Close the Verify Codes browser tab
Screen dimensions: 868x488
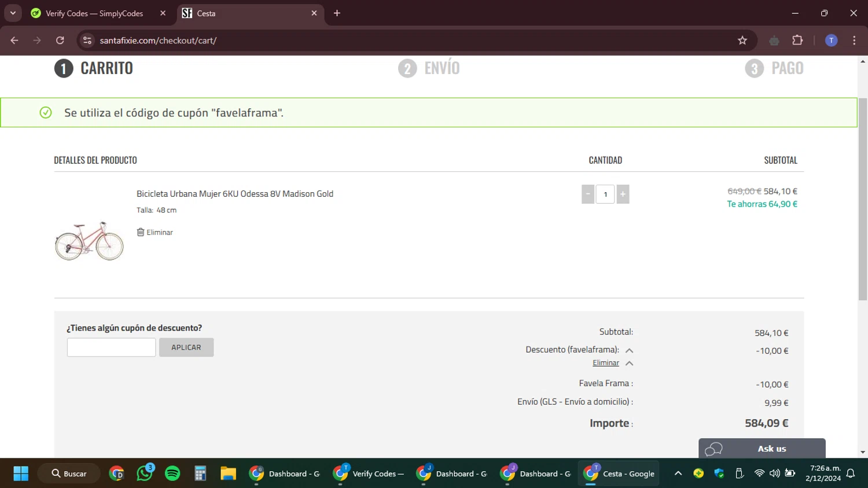[x=163, y=13]
